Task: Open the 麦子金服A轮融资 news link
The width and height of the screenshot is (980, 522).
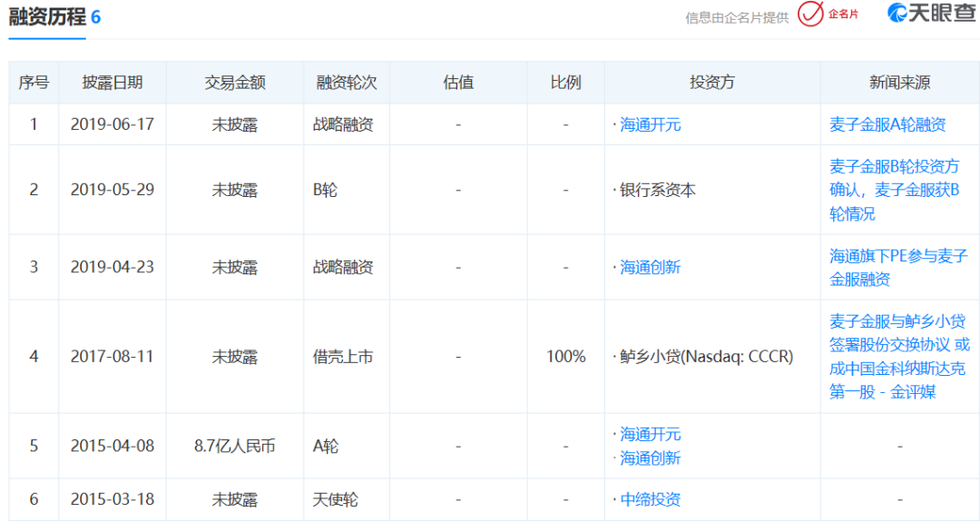Action: pos(887,124)
